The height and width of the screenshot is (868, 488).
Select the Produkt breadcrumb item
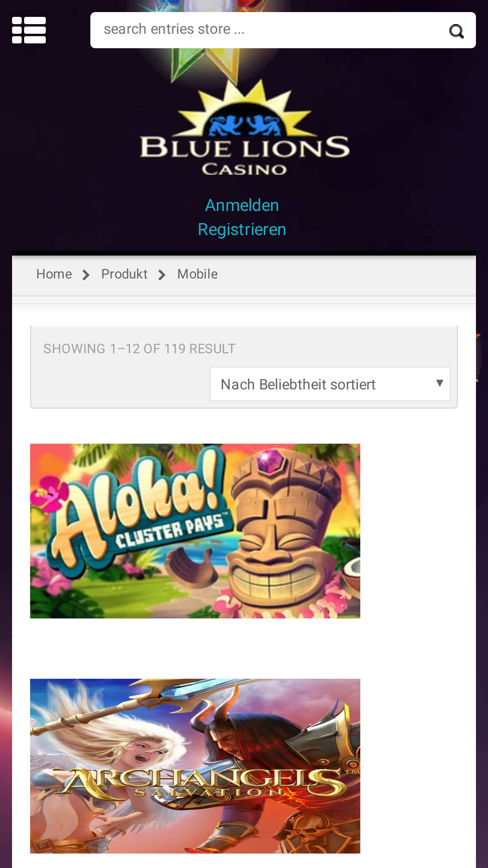[125, 274]
